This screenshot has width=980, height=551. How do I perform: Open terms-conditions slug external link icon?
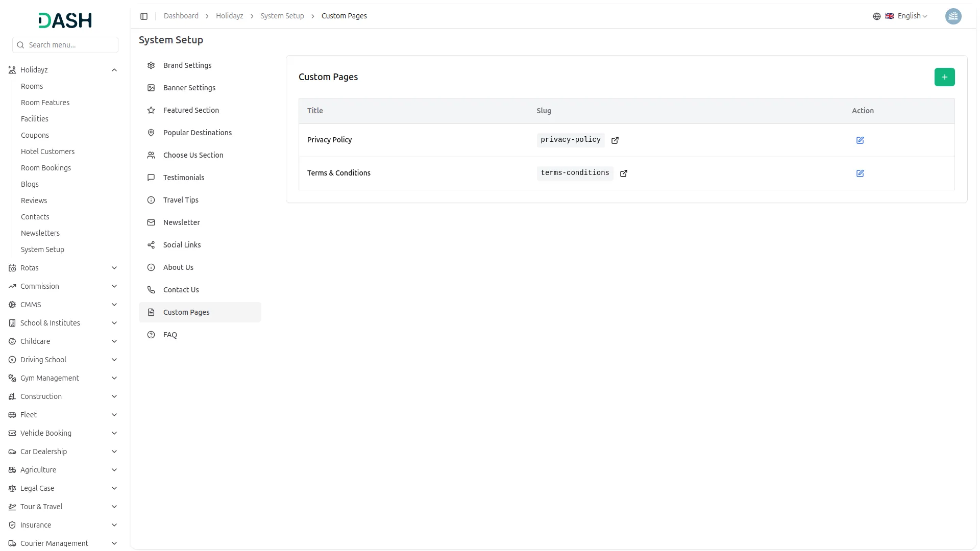tap(623, 173)
